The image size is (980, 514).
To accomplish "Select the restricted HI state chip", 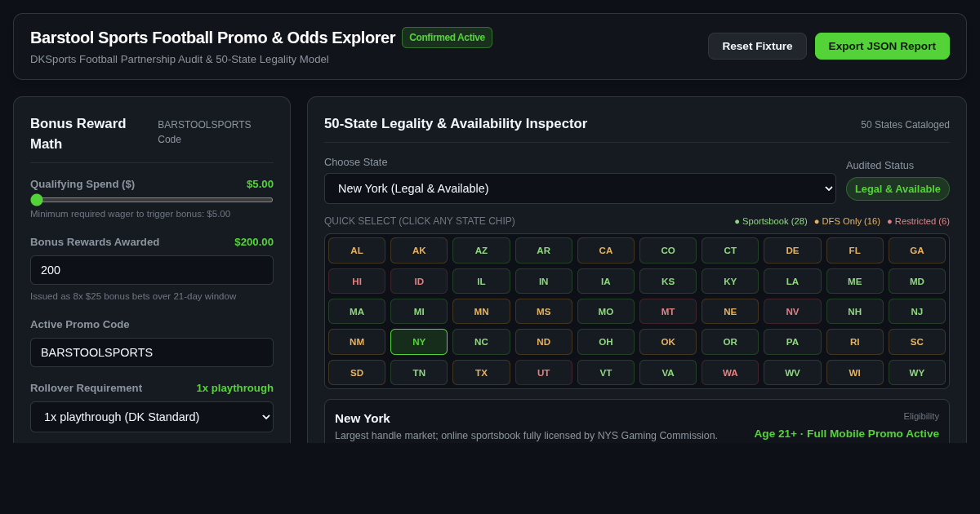I will [x=357, y=281].
